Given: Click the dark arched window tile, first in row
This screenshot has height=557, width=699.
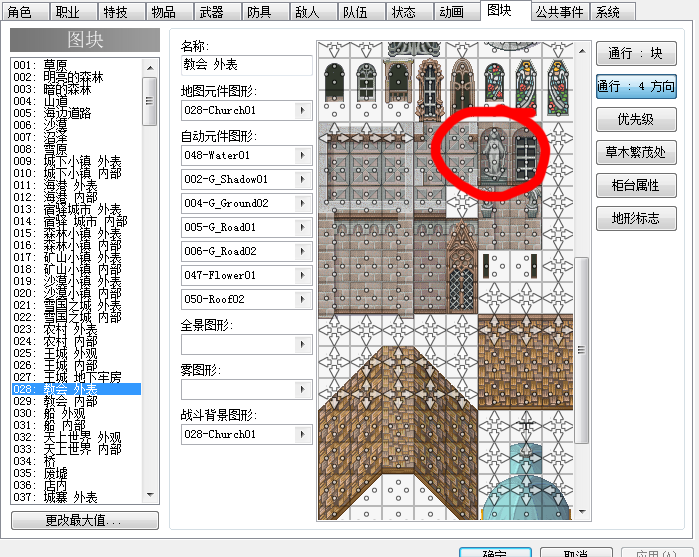Looking at the screenshot, I should pyautogui.click(x=334, y=83).
